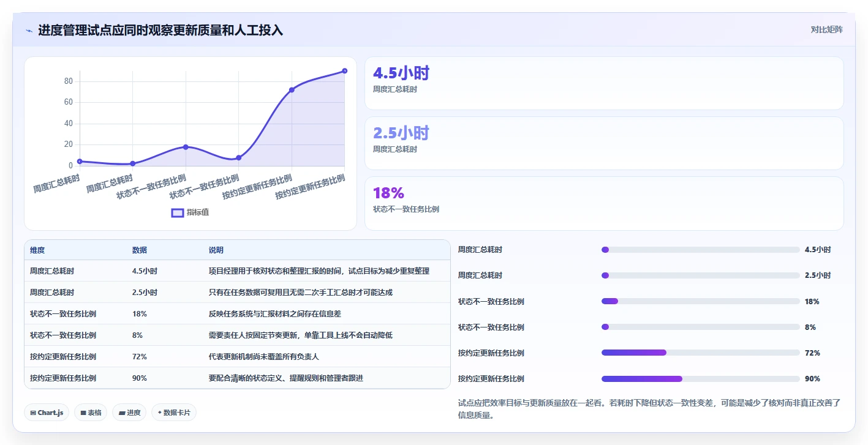
Task: Click the 90% cell in the table
Action: click(140, 378)
